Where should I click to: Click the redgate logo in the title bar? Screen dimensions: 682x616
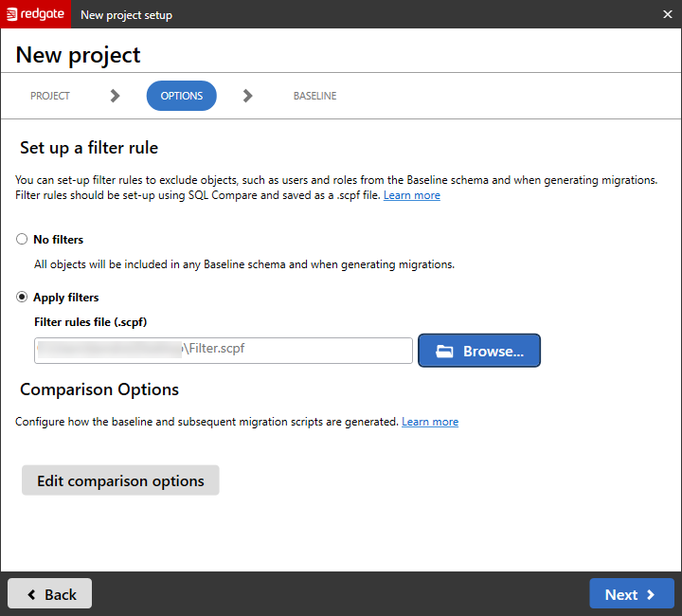tap(35, 14)
